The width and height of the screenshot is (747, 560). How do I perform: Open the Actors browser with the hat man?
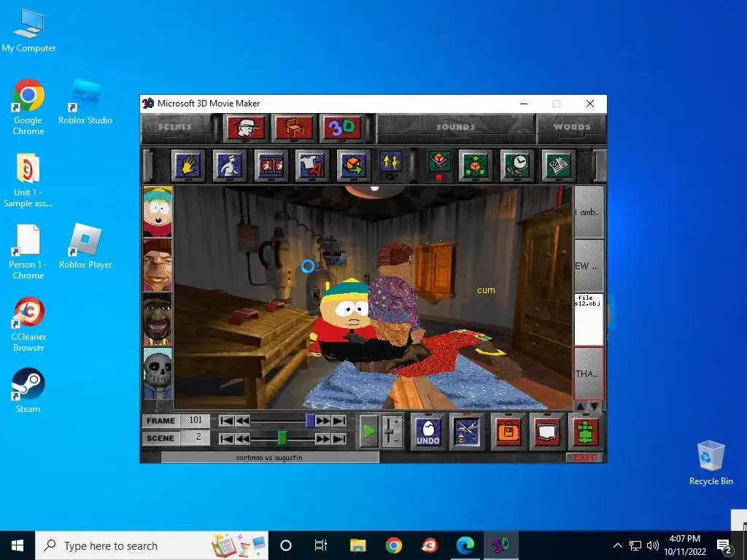coord(246,127)
